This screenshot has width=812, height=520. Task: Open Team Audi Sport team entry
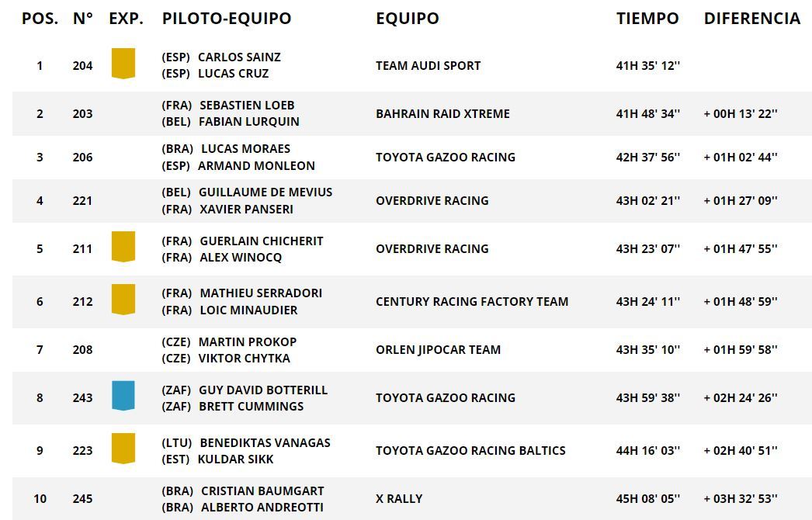pos(428,66)
